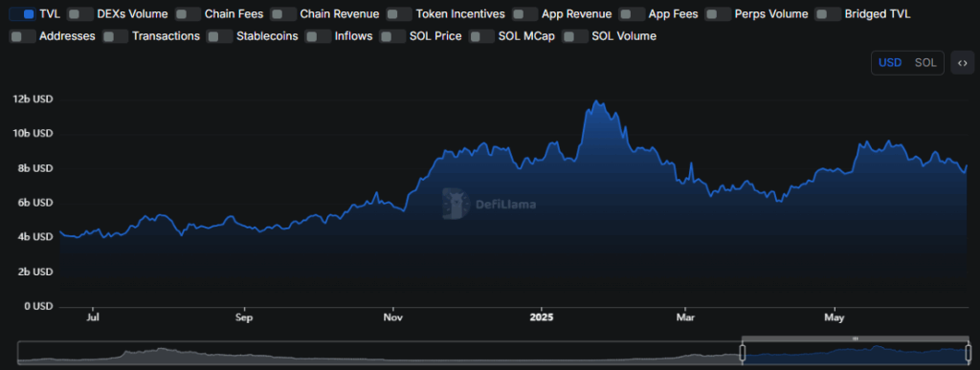Image resolution: width=980 pixels, height=370 pixels.
Task: Enable Bridged TVL toggle
Action: coord(828,13)
